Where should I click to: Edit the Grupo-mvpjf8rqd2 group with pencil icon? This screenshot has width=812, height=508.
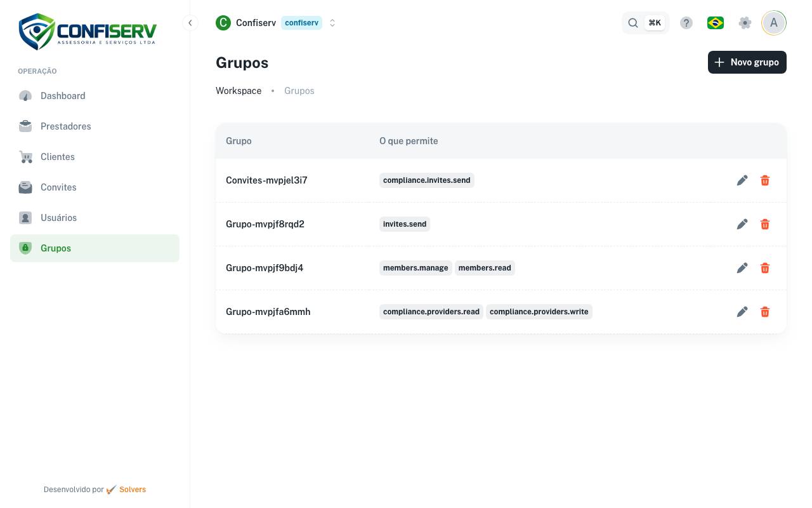[742, 224]
